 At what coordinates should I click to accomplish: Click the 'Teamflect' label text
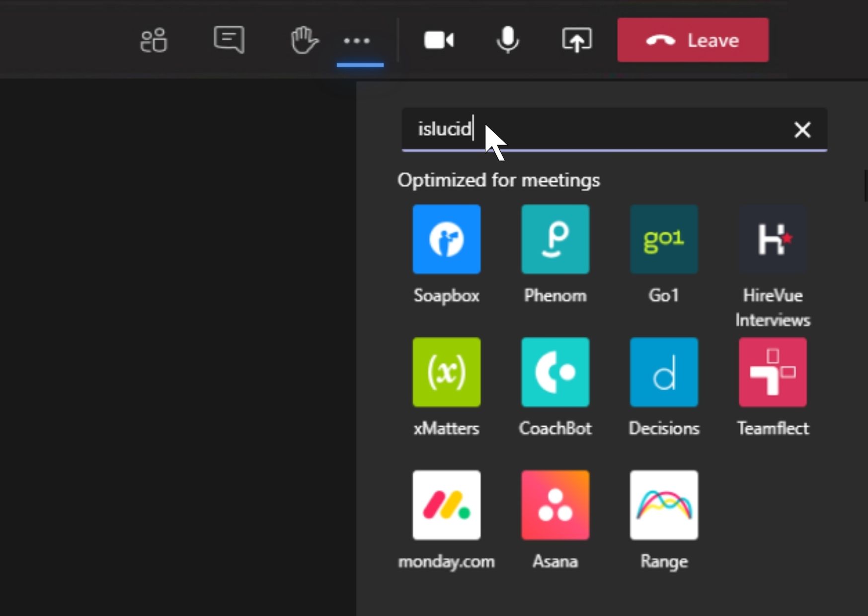pyautogui.click(x=773, y=428)
